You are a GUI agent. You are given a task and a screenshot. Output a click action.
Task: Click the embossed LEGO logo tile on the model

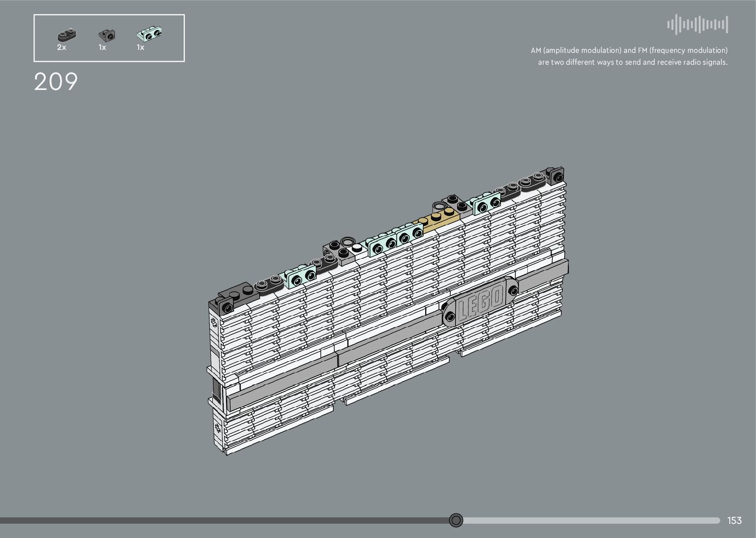tap(480, 301)
